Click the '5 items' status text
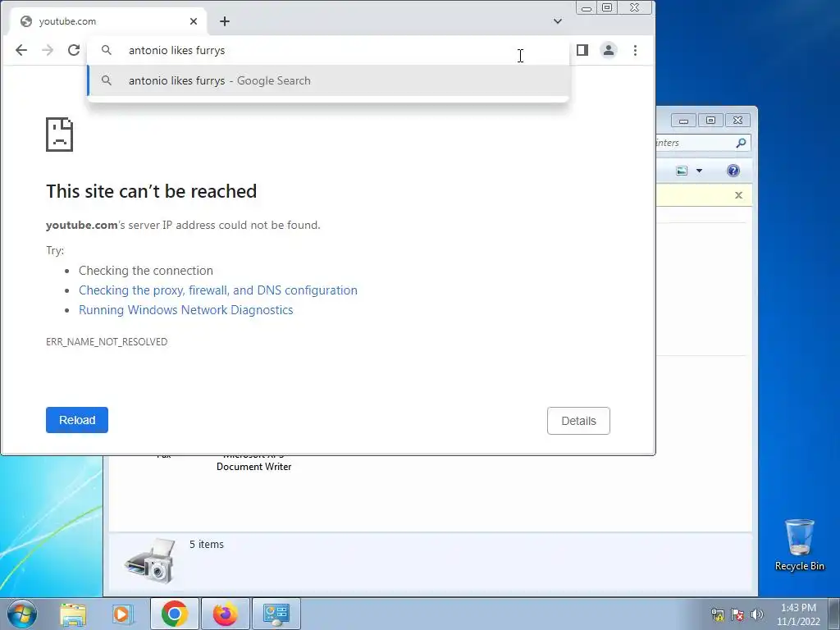This screenshot has width=840, height=630. coord(207,545)
